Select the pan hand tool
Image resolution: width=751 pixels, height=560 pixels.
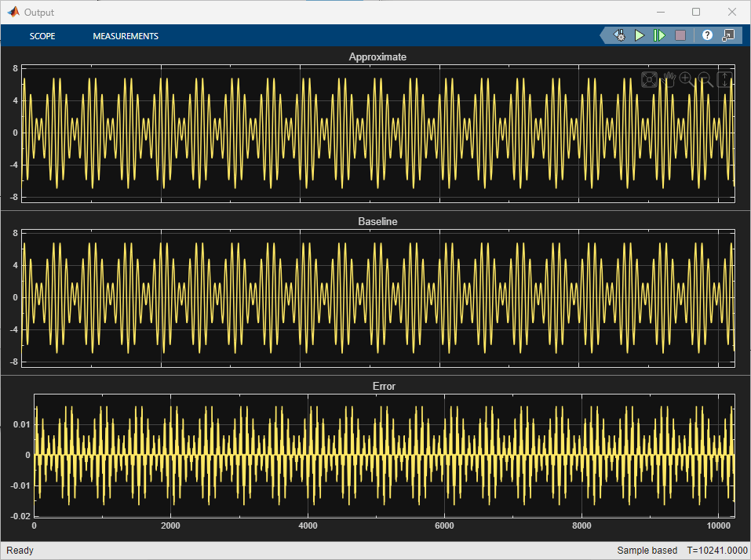[x=668, y=79]
